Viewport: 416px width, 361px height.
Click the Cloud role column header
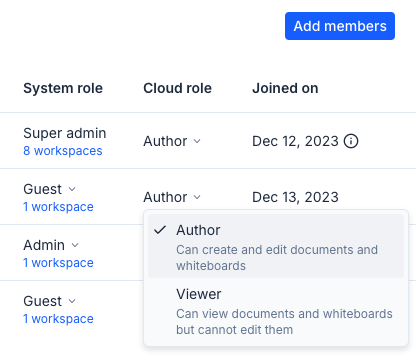tap(177, 88)
